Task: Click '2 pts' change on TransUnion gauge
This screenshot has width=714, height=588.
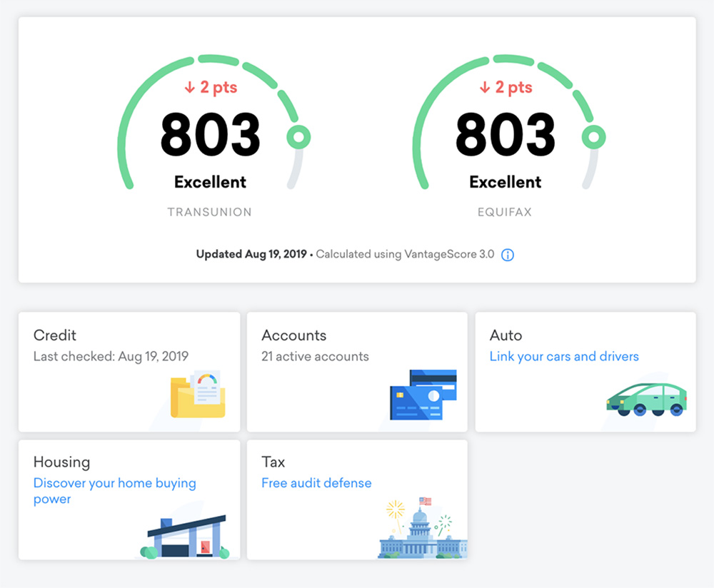Action: pyautogui.click(x=218, y=87)
